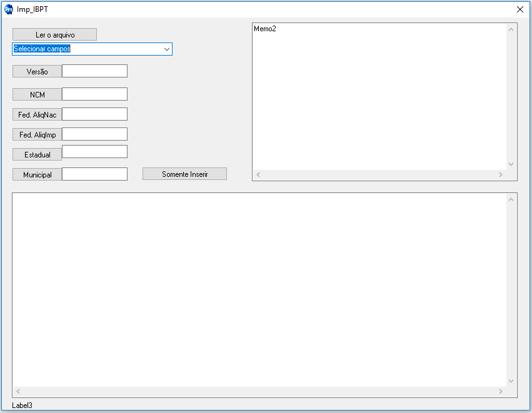Click into the Fed. AliqNac field

(94, 114)
